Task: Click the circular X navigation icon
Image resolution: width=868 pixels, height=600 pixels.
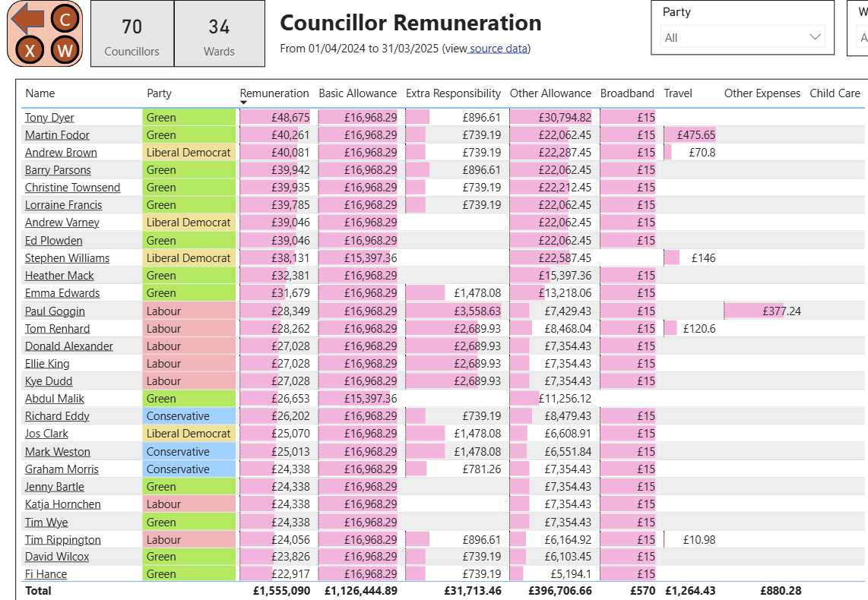Action: click(x=30, y=51)
